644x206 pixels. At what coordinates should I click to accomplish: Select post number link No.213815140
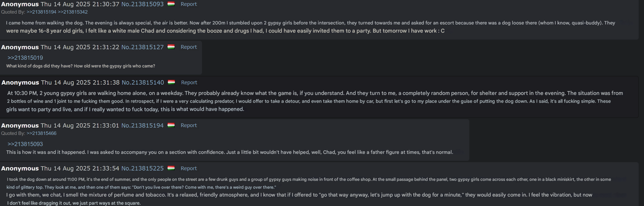click(x=142, y=82)
